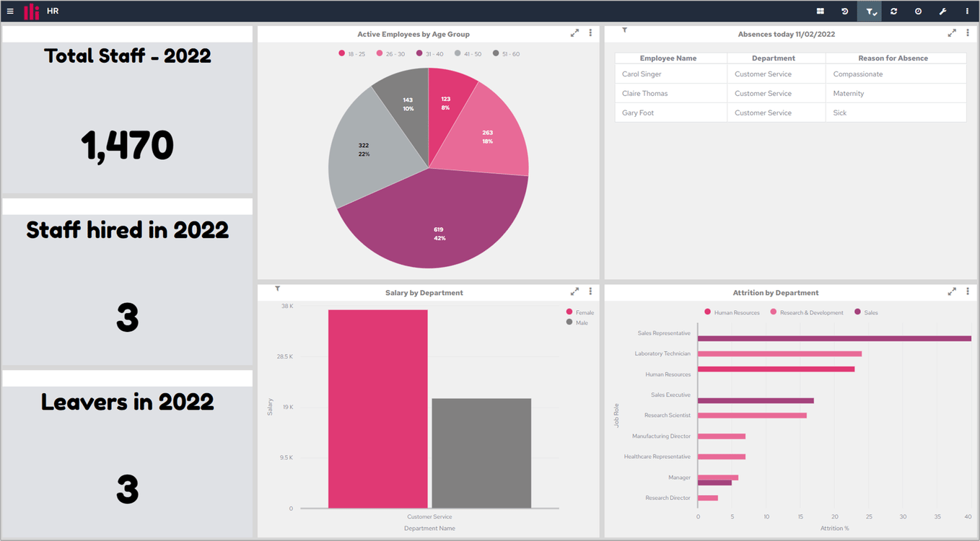This screenshot has height=541, width=980.
Task: Toggle the 41 - 50 legend entry
Action: 468,54
